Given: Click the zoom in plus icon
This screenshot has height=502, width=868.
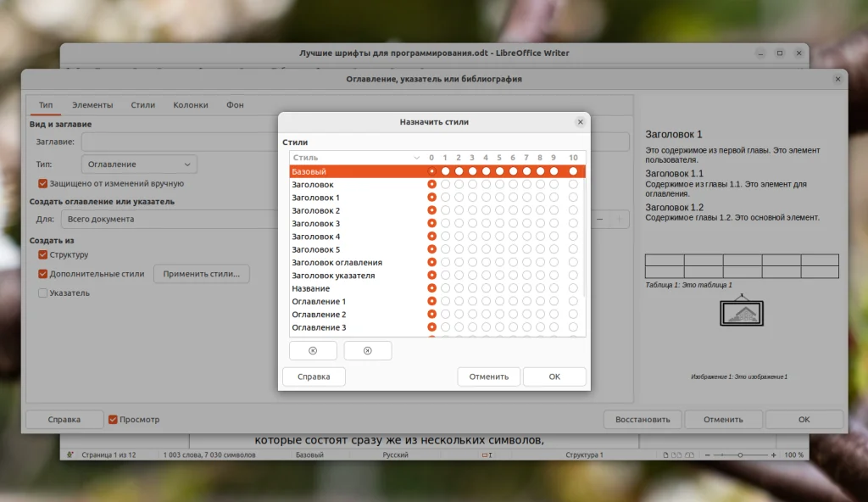Looking at the screenshot, I should 774,455.
